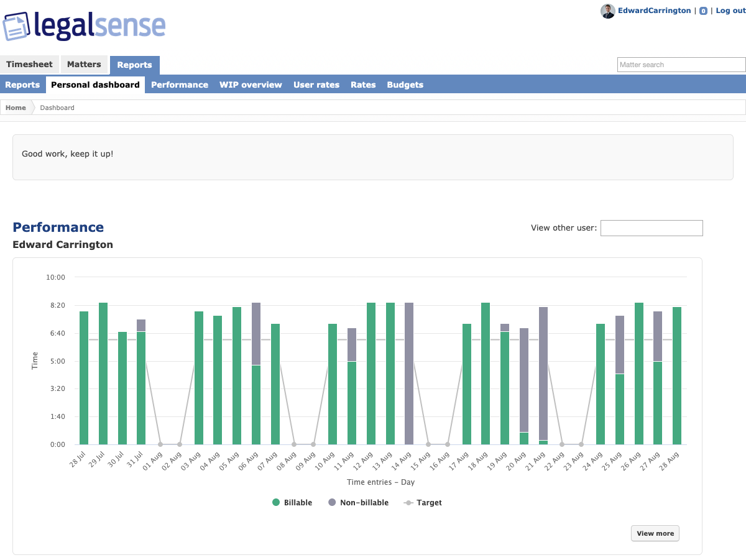Click the 14 Aug non-billable bar
The image size is (746, 560).
(409, 374)
